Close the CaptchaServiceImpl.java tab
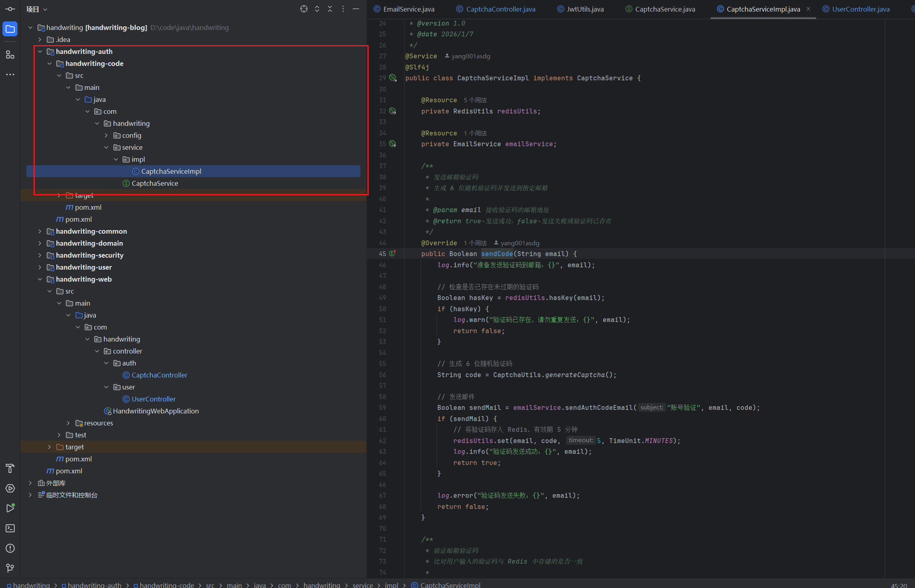The image size is (915, 588). [x=808, y=9]
